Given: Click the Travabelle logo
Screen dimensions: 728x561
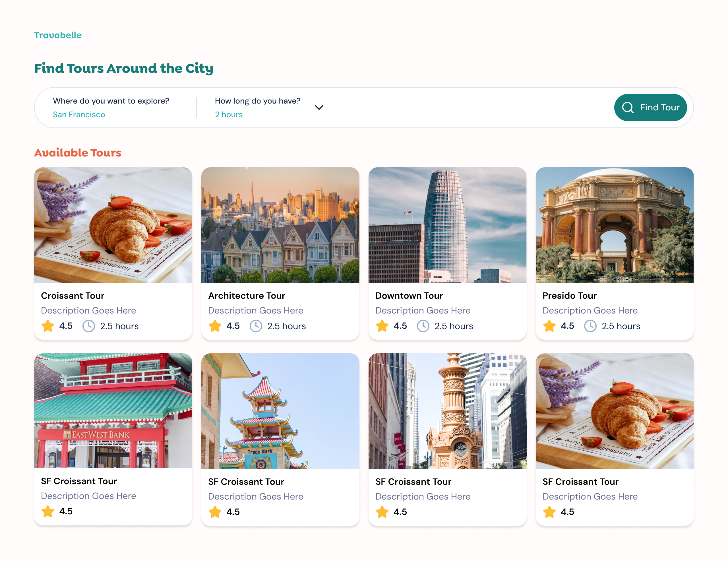Looking at the screenshot, I should [58, 35].
